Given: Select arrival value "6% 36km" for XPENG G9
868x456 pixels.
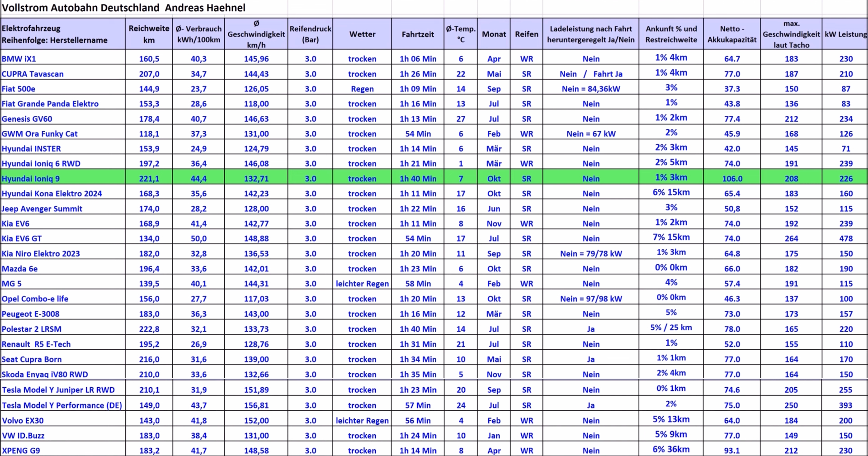Looking at the screenshot, I should click(671, 449).
